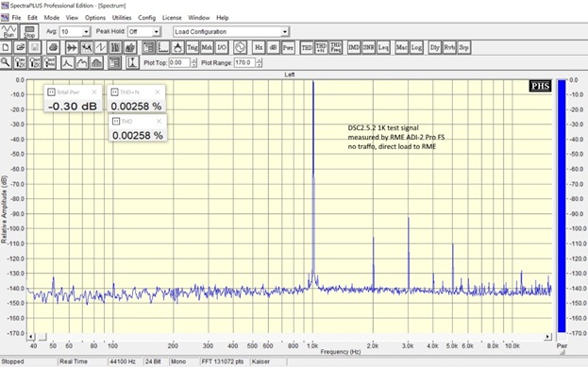Toggle the THD+N utility icon
Image resolution: width=588 pixels, height=367 pixels.
coord(322,47)
